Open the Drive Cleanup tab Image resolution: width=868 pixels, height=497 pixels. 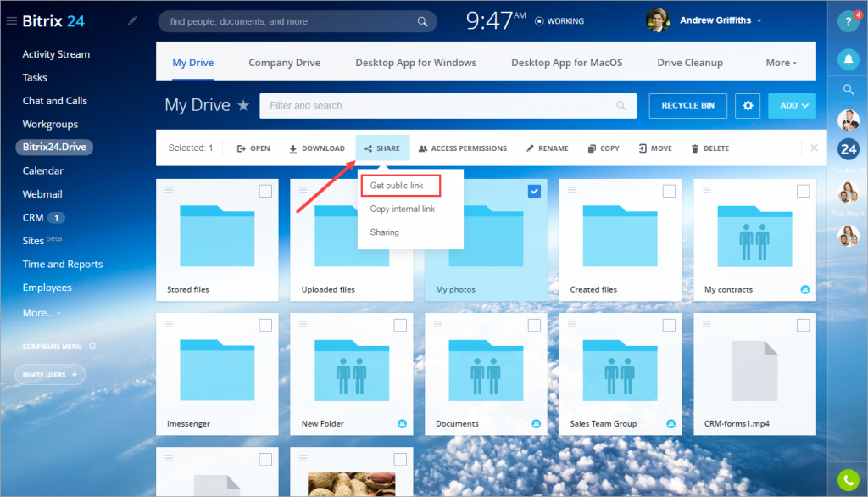[x=690, y=63]
